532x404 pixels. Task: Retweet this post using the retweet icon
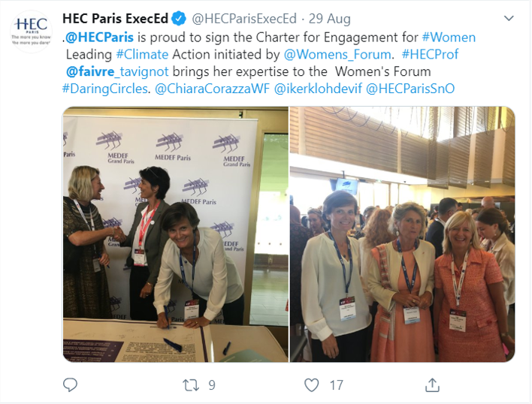click(191, 385)
